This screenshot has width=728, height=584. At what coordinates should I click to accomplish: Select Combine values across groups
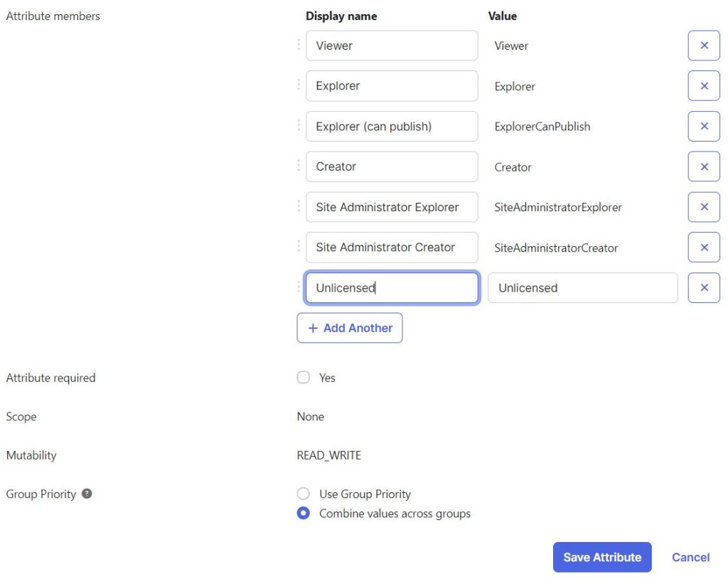[x=303, y=513]
